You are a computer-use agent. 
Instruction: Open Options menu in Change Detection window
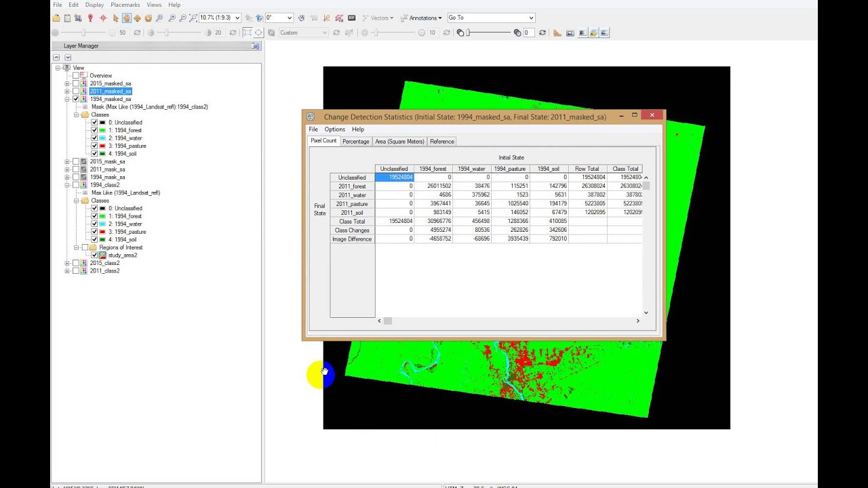334,129
